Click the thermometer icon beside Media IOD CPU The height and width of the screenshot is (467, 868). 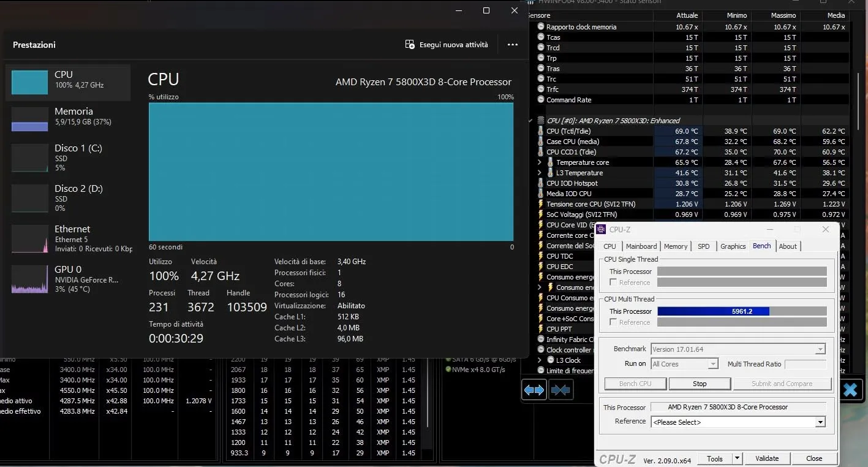pos(540,194)
